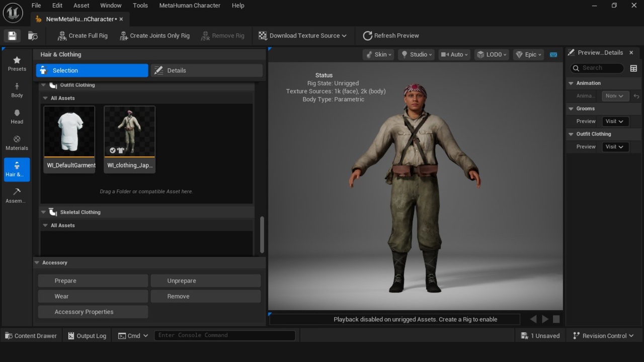
Task: Toggle the checkmark on the WI_clothing_Jap asset
Action: click(x=113, y=150)
